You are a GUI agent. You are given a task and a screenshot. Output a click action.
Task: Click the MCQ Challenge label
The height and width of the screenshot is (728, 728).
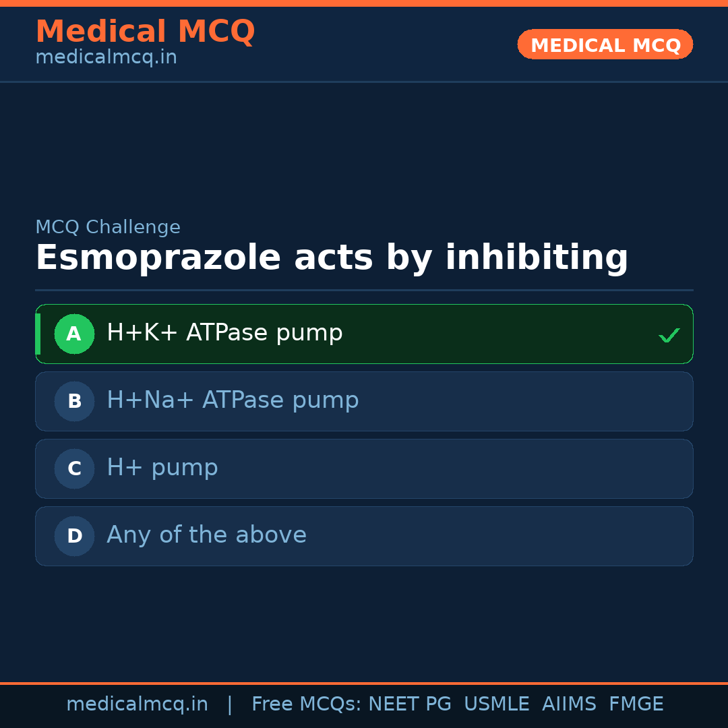coord(108,227)
